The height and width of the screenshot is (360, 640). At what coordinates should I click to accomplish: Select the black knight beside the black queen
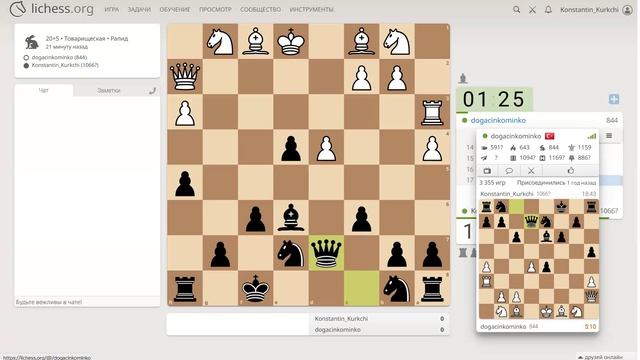291,253
